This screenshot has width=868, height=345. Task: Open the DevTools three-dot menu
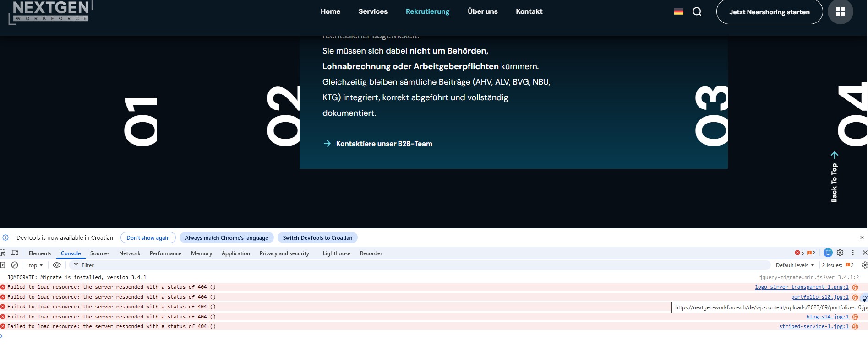click(x=852, y=253)
